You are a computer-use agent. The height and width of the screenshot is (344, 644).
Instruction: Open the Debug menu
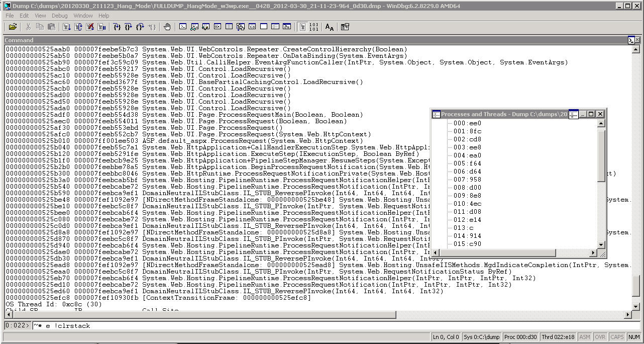[60, 16]
